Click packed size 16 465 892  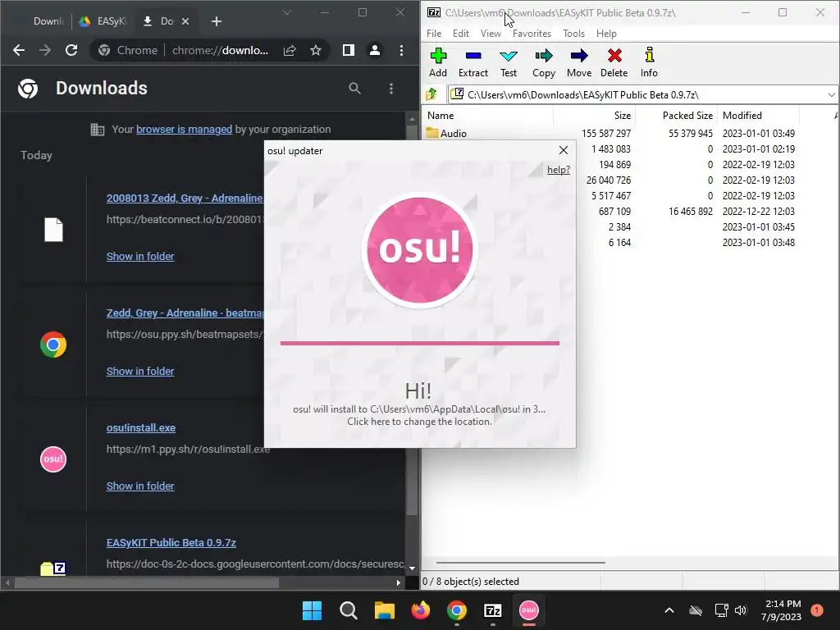(x=691, y=211)
